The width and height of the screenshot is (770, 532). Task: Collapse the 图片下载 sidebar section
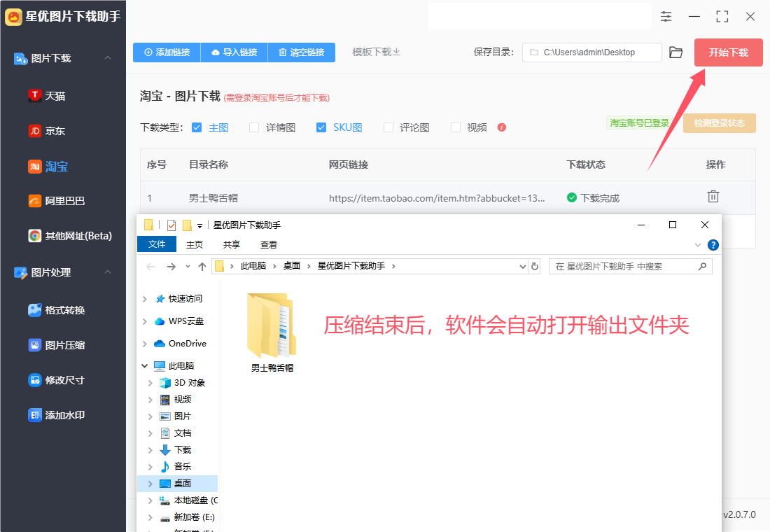[108, 58]
